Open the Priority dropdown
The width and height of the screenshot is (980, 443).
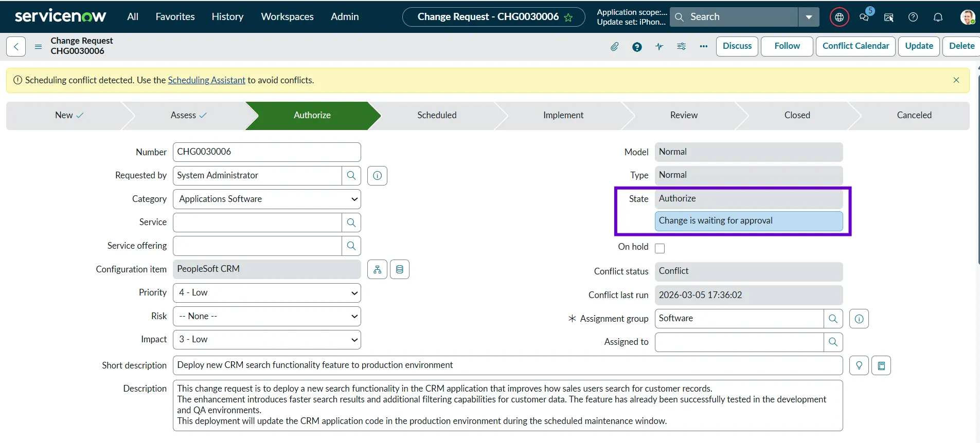click(266, 293)
